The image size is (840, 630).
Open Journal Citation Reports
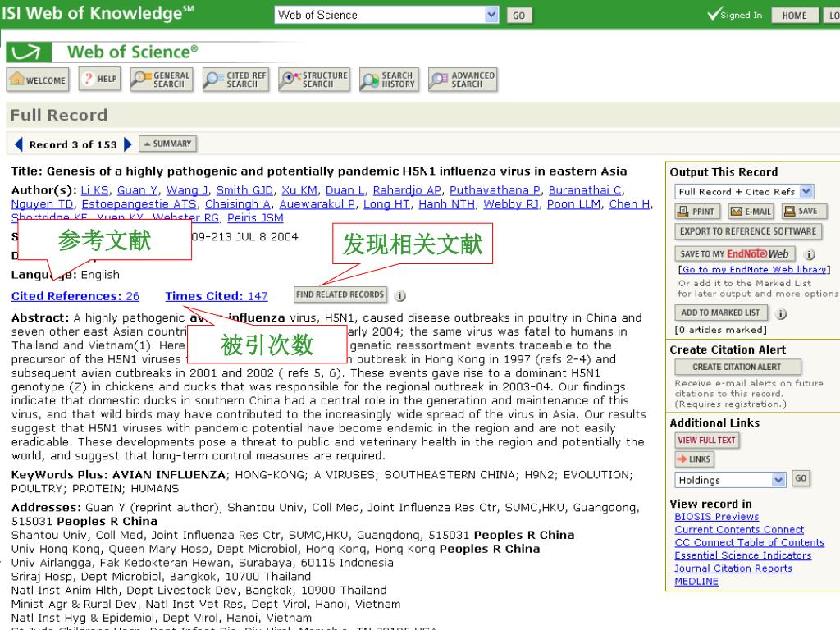733,568
